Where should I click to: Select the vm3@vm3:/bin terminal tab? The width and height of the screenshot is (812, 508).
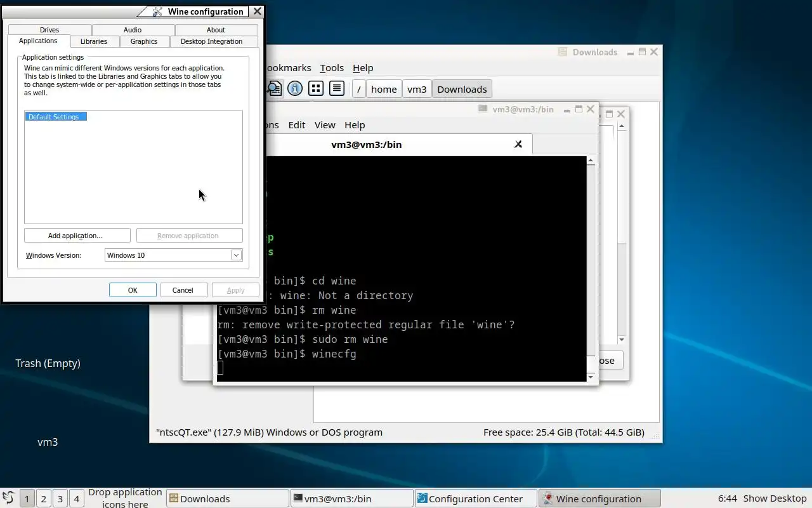(x=367, y=144)
